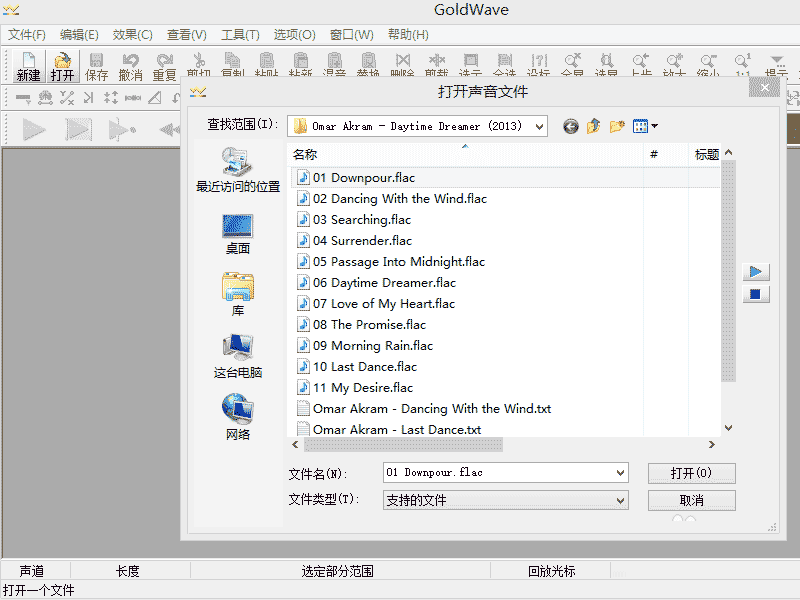Set 1:1 zoom with the toolbar icon
The image size is (800, 600).
(x=743, y=62)
